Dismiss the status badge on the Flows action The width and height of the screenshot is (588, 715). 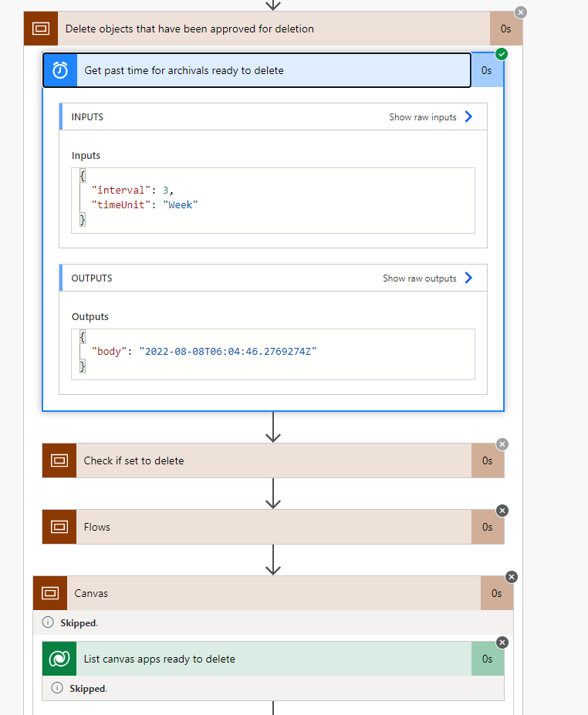(x=502, y=511)
